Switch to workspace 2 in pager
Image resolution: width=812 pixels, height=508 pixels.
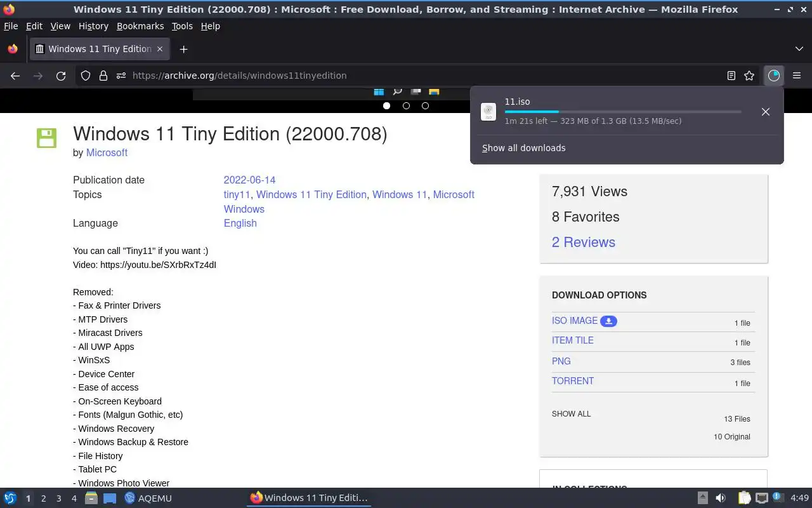click(43, 498)
